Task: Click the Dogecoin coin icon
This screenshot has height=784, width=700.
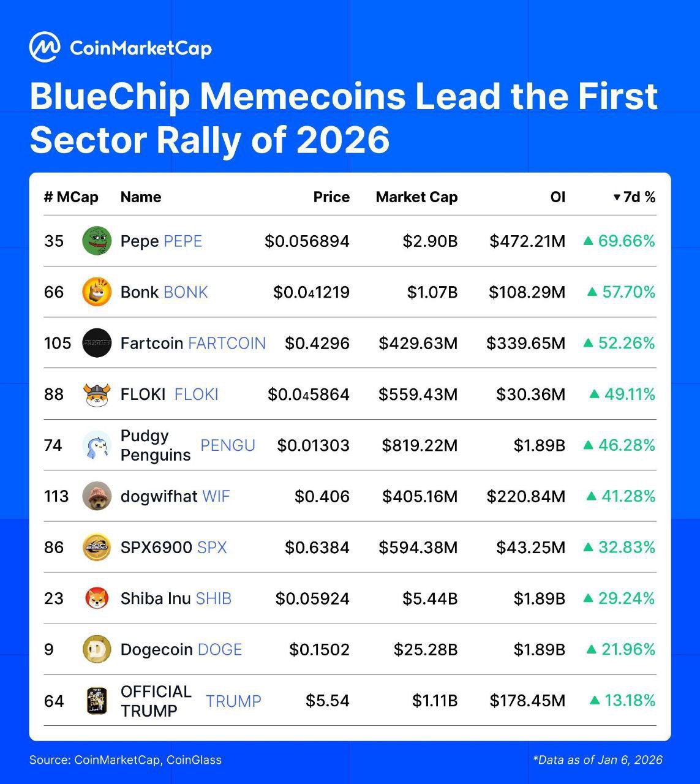Action: click(97, 649)
